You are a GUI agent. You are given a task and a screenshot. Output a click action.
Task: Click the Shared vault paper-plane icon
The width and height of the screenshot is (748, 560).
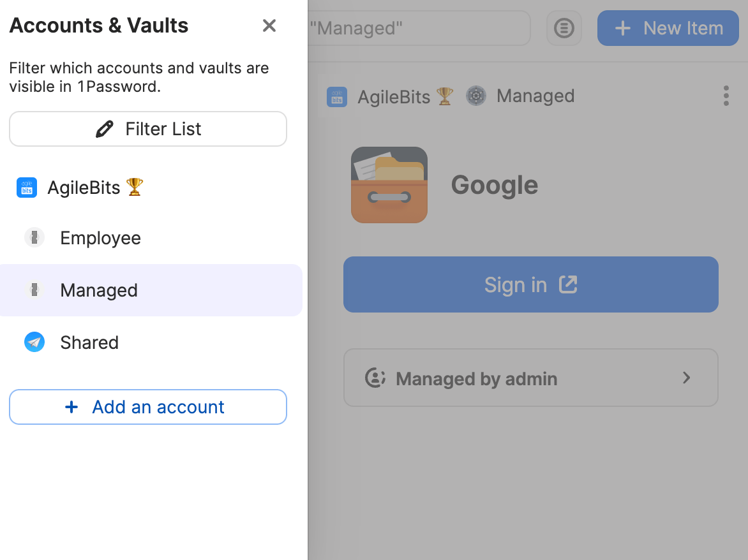point(34,342)
